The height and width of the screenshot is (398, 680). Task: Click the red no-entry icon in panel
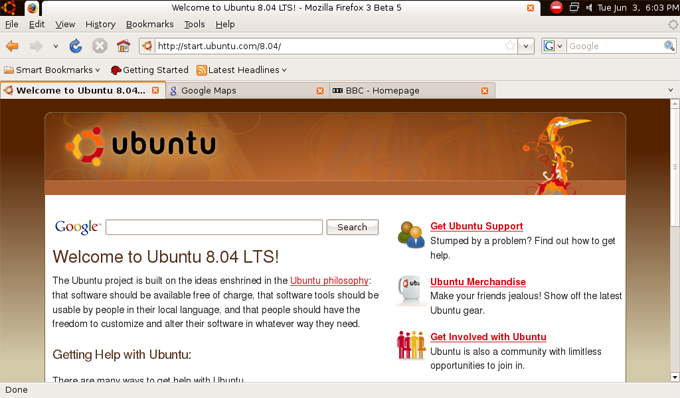click(556, 7)
